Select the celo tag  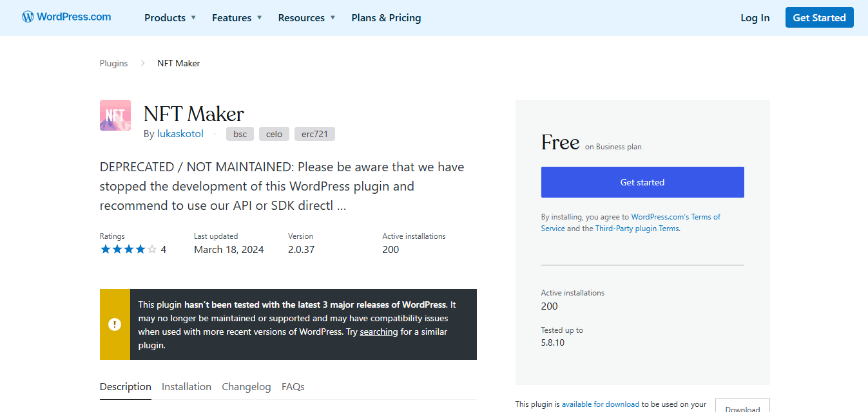pos(274,134)
